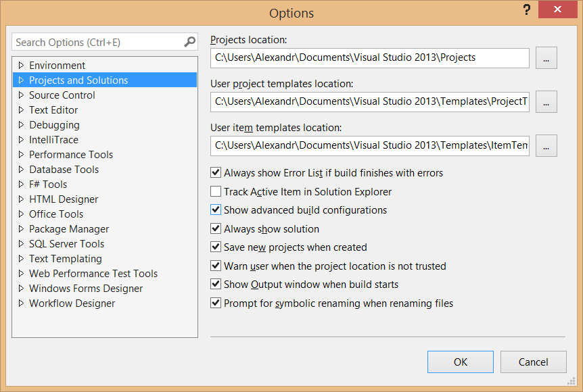Select the Text Templating category
583x392 pixels.
(66, 259)
